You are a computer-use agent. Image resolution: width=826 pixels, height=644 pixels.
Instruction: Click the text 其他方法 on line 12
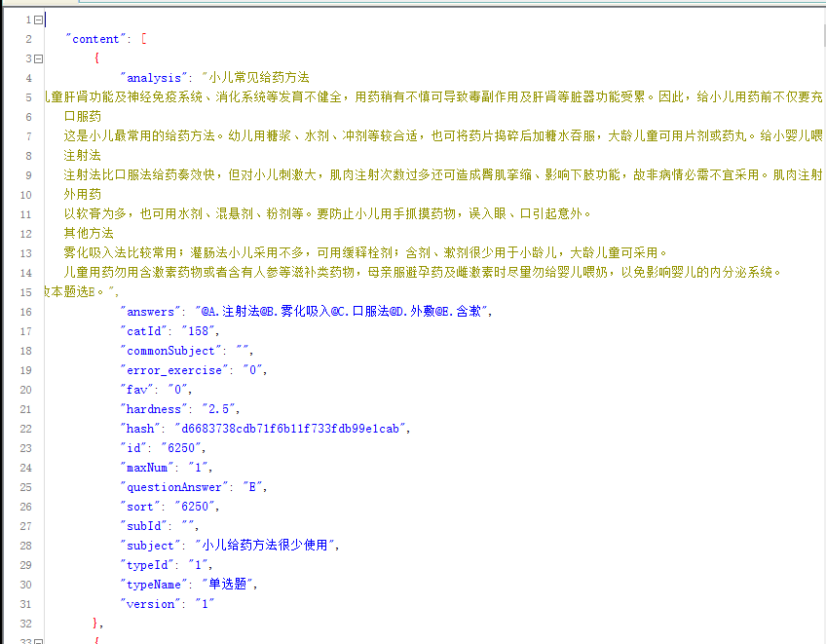coord(89,234)
